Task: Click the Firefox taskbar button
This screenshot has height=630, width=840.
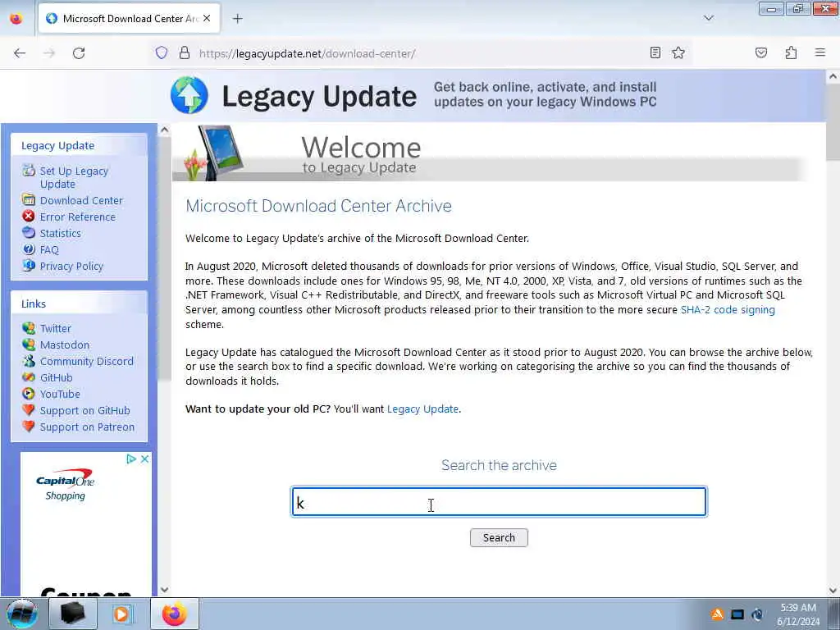Action: 175,614
